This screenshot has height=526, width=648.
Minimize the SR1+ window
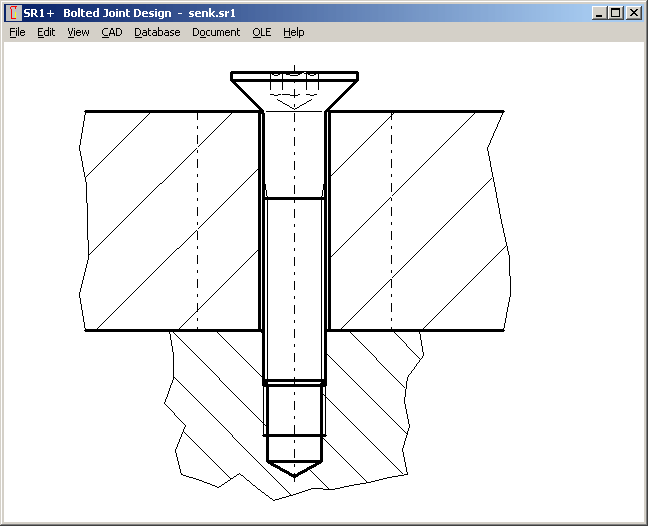point(599,13)
